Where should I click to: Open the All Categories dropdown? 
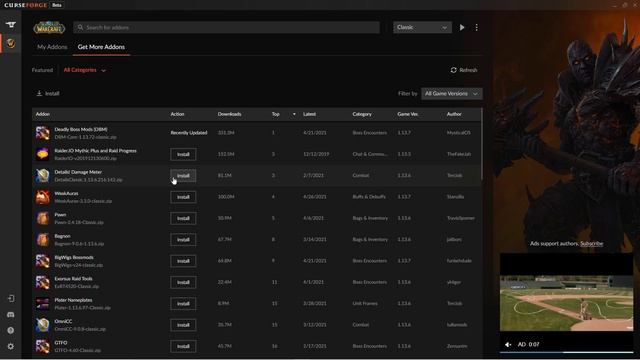point(84,70)
